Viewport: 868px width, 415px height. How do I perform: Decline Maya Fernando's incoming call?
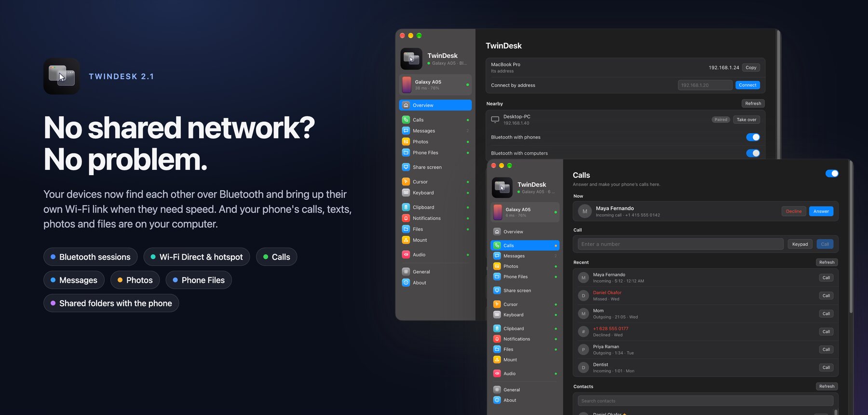tap(794, 211)
